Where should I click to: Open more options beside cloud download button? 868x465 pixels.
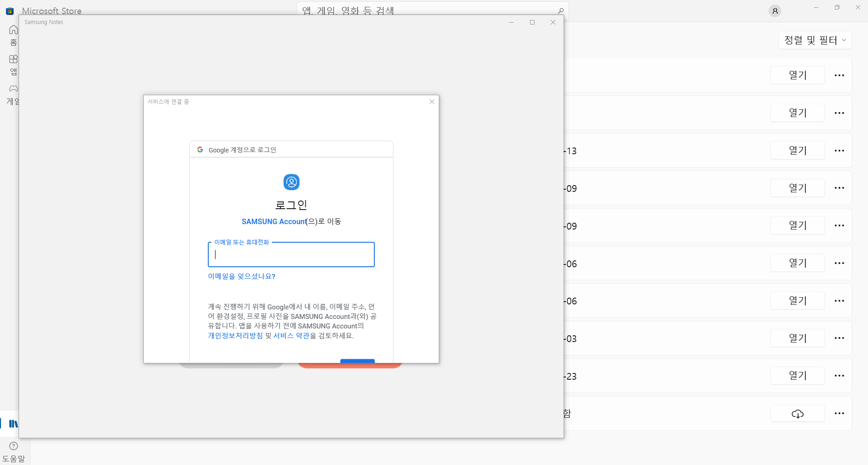[x=839, y=413]
